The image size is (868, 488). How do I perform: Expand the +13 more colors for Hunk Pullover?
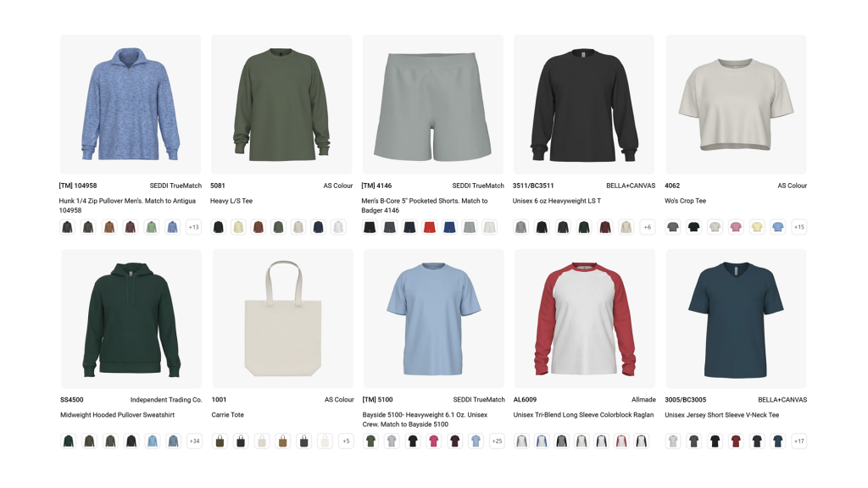(194, 227)
